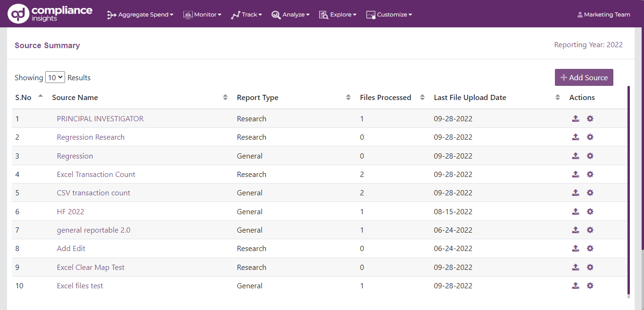Click the Add Source button

pyautogui.click(x=584, y=77)
